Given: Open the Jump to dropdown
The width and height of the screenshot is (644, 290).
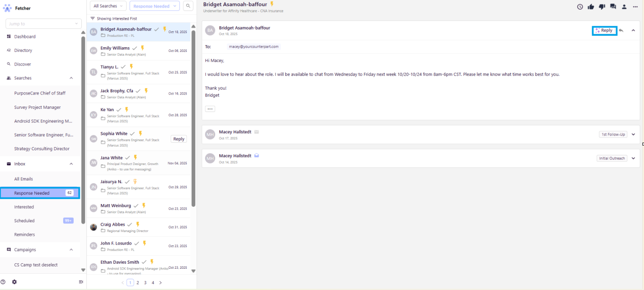Looking at the screenshot, I should [x=43, y=24].
